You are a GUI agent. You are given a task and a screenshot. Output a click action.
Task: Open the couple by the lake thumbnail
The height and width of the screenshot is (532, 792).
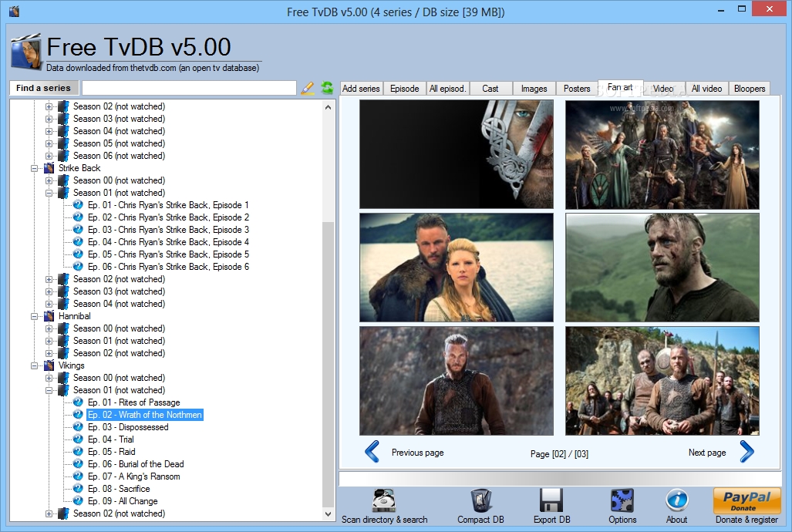(456, 268)
